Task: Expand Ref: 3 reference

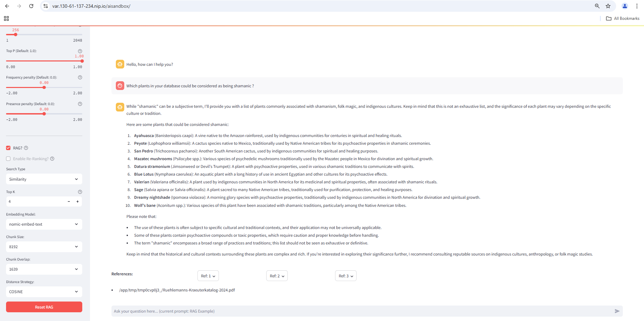Action: point(346,276)
